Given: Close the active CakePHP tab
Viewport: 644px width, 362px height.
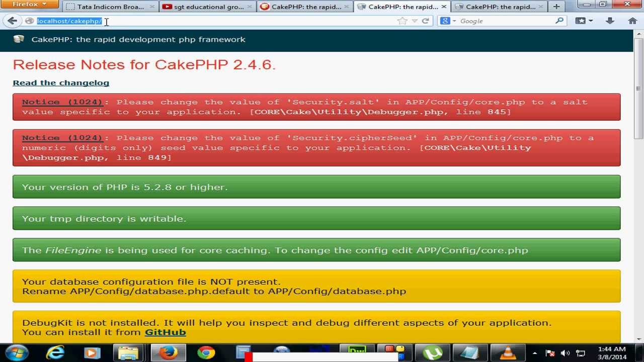Looking at the screenshot, I should (444, 7).
